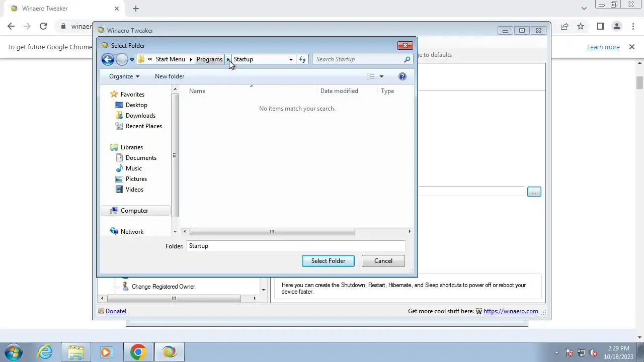The height and width of the screenshot is (362, 644).
Task: Select Change Registered Owner tree item
Action: (163, 287)
